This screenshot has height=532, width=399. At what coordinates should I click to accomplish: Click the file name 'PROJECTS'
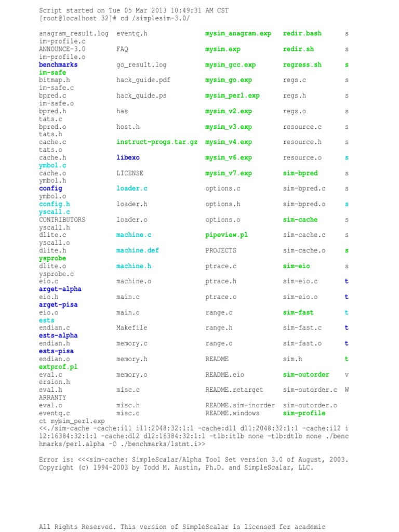pyautogui.click(x=221, y=250)
